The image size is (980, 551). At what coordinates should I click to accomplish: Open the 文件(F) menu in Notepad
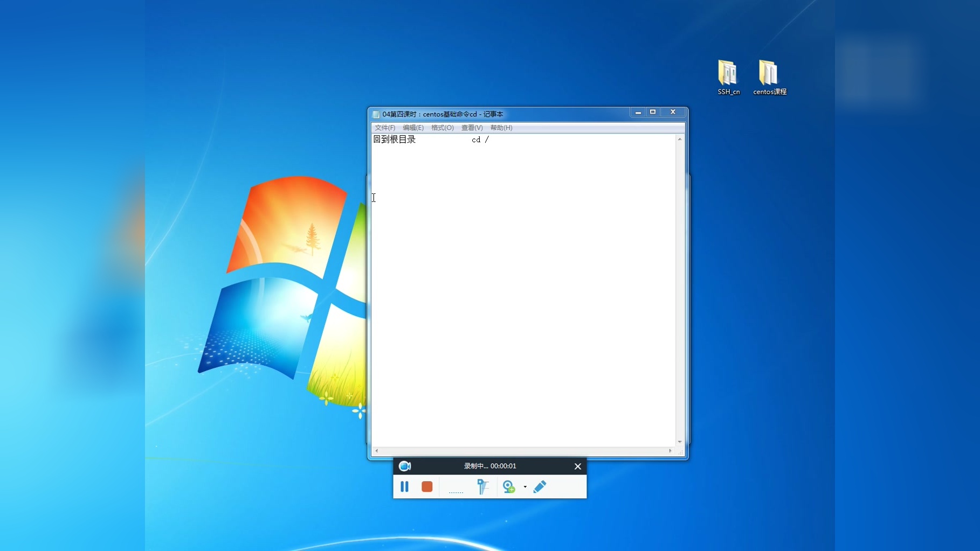pos(385,128)
